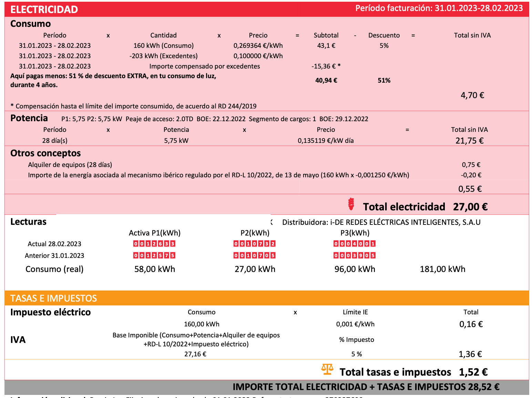Click the Actual 28.02.2023 row label

54,244
